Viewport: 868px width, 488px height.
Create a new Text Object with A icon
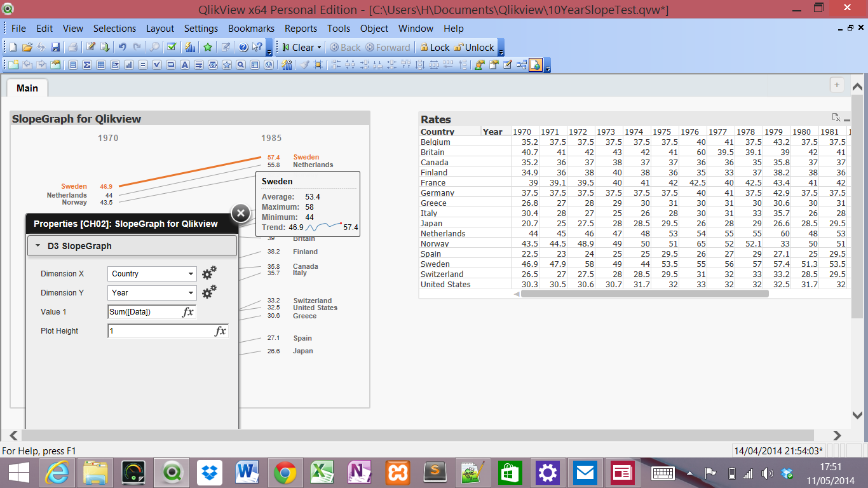point(184,64)
